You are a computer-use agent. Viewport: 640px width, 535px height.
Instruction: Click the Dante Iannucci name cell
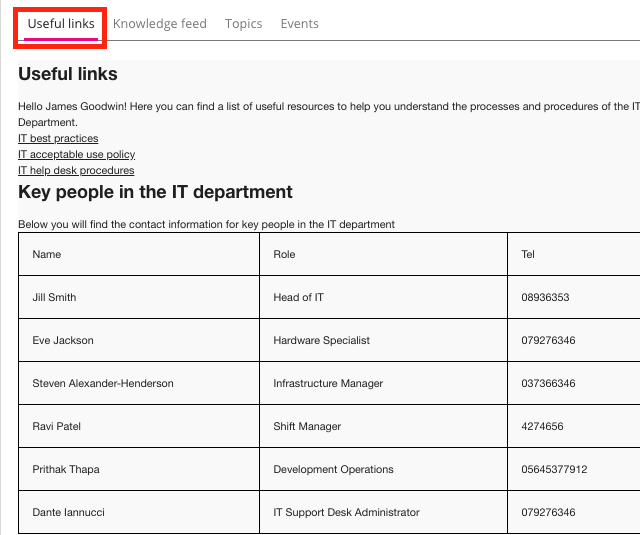(x=69, y=512)
